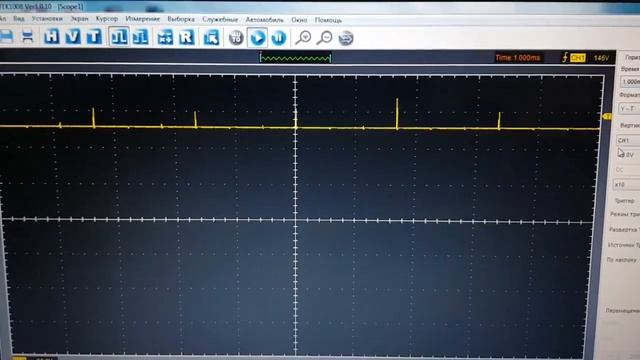Open the x10 probe attenuation dropdown
640x360 pixels.
coord(626,184)
